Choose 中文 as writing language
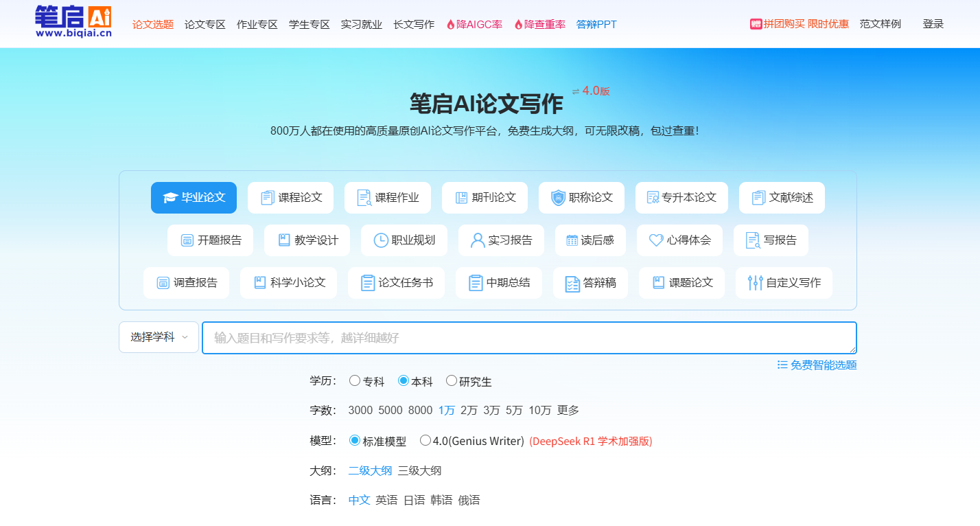 (360, 501)
